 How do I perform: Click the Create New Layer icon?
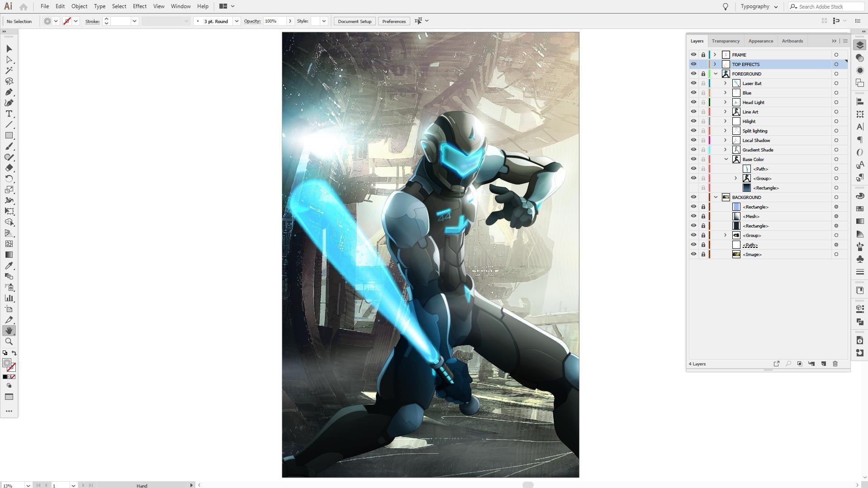click(823, 364)
